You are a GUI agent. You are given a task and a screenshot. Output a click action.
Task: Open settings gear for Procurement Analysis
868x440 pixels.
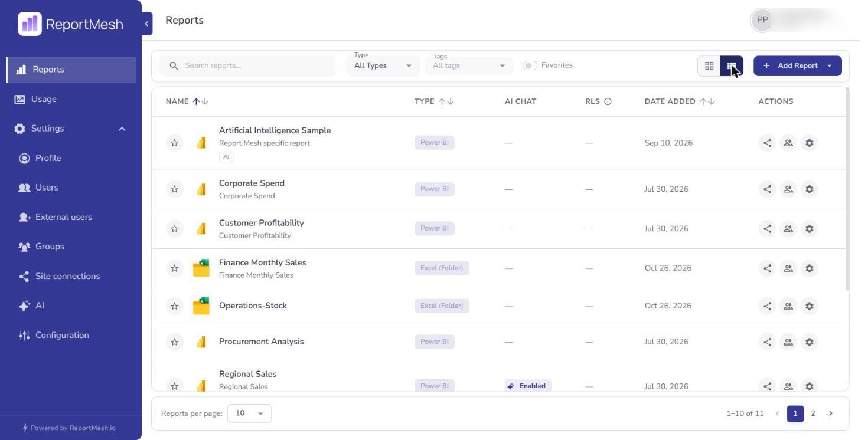(x=809, y=342)
